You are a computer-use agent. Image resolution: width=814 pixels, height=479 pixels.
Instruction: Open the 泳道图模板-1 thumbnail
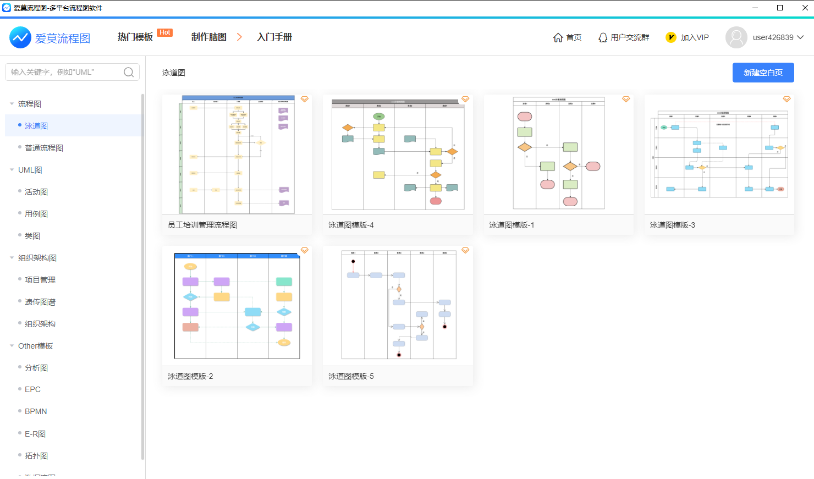point(559,155)
